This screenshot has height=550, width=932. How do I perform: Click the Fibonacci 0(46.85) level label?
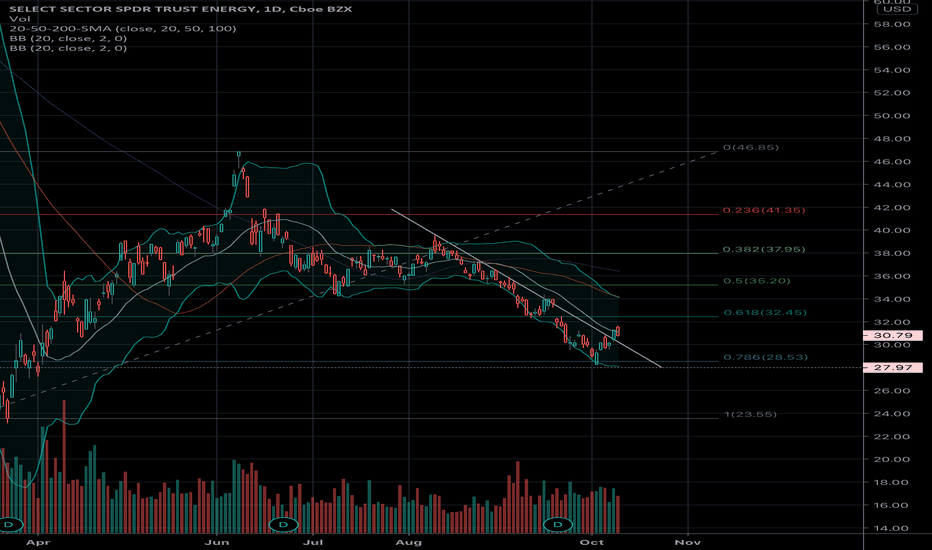tap(751, 147)
